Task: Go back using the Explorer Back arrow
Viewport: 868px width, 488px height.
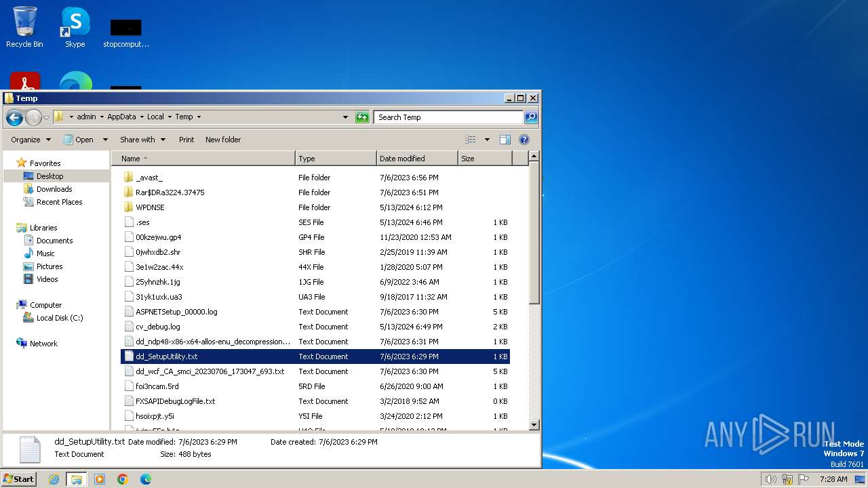Action: point(14,117)
